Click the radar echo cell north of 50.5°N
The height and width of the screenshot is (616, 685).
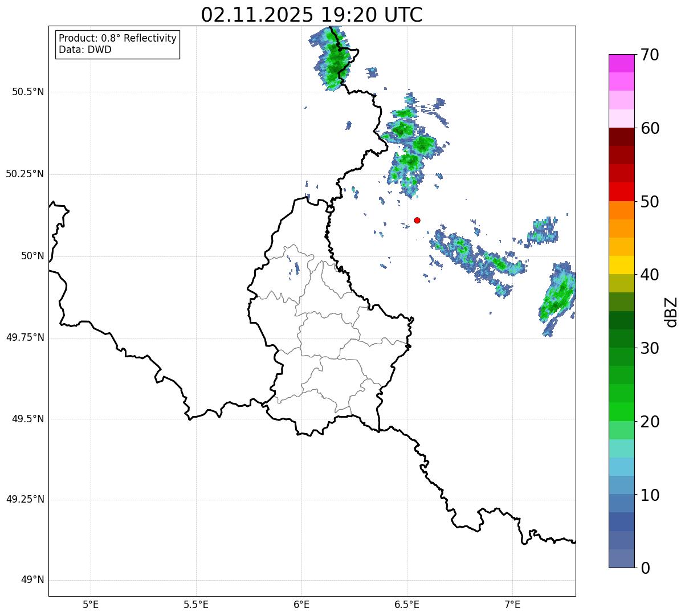[x=334, y=59]
